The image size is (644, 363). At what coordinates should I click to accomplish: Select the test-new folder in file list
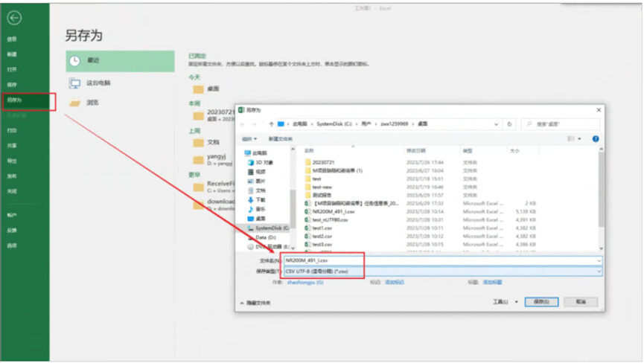pyautogui.click(x=319, y=187)
